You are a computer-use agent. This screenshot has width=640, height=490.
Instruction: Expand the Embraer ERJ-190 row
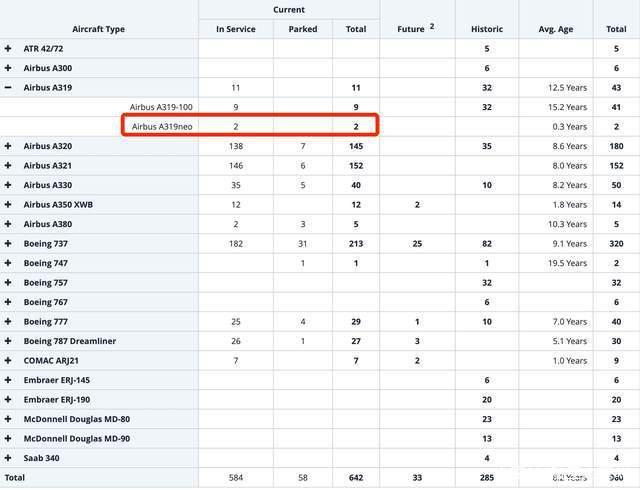tap(8, 399)
